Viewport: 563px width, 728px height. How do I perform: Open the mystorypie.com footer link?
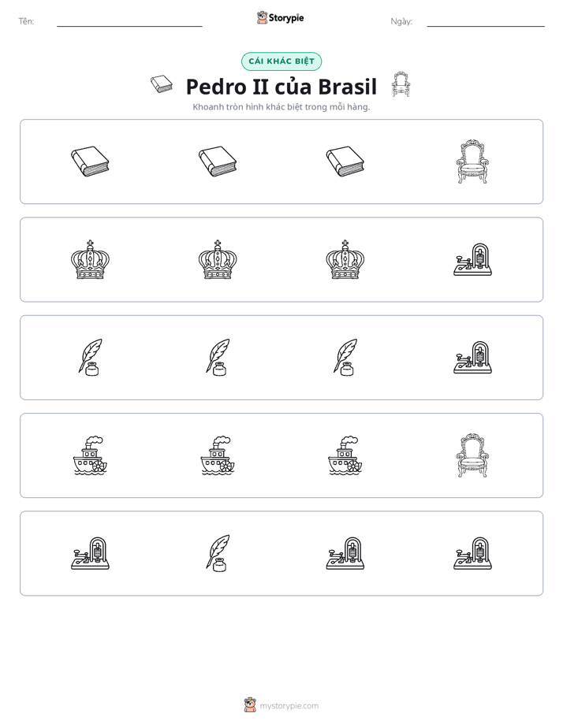coord(281,705)
